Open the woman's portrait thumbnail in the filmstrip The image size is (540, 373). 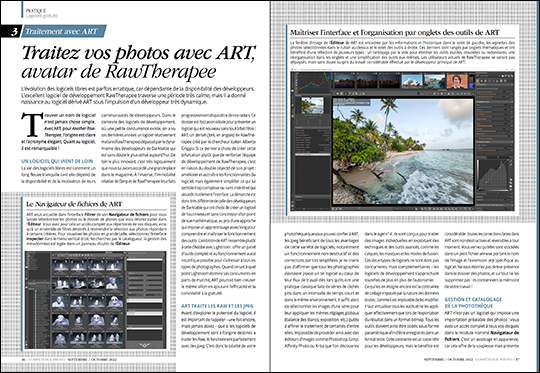click(x=457, y=81)
